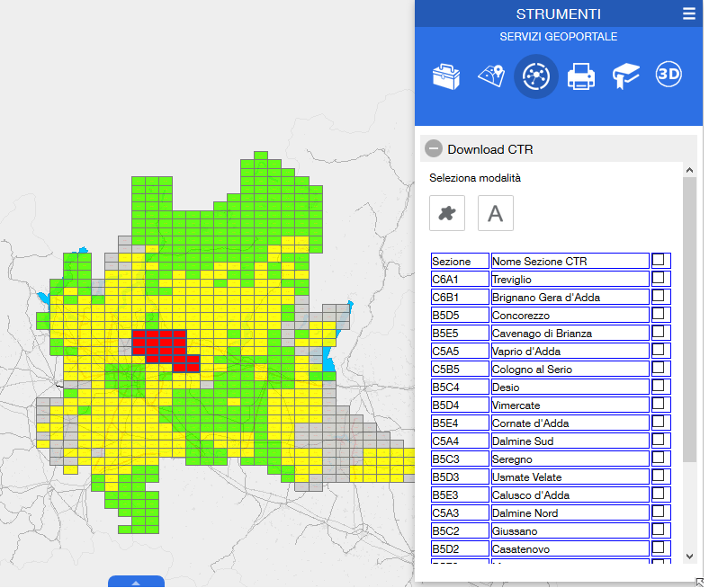
Task: Choose the letter A text selection mode
Action: pos(495,213)
